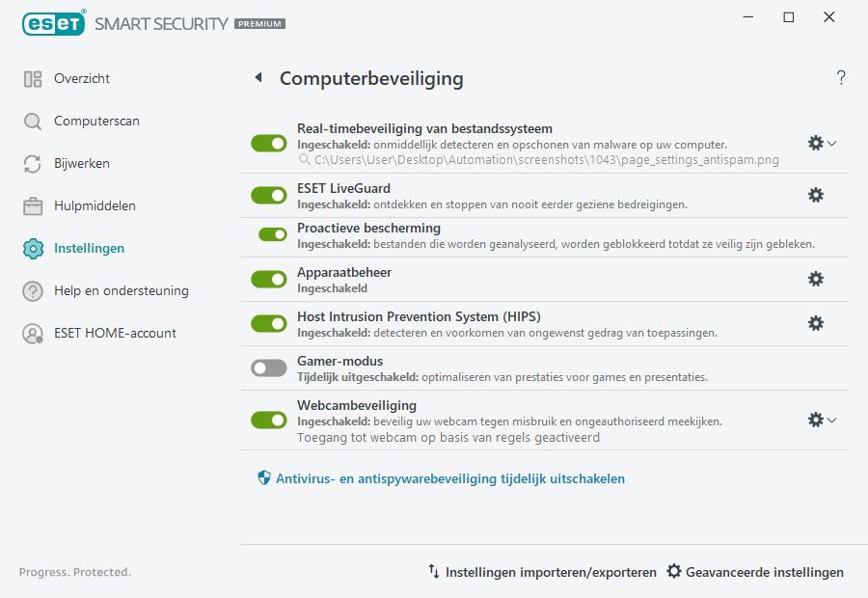Select the Computerscan sidebar icon

coord(32,121)
